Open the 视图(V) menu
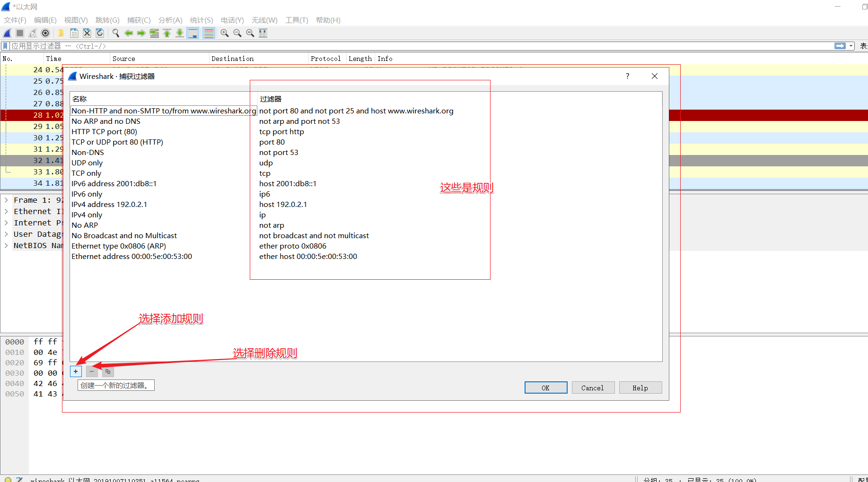The width and height of the screenshot is (868, 482). tap(76, 20)
